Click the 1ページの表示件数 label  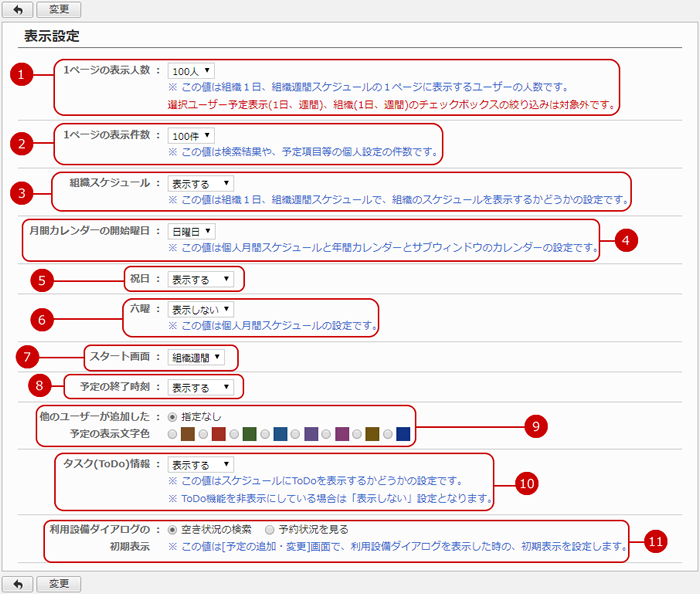click(106, 135)
